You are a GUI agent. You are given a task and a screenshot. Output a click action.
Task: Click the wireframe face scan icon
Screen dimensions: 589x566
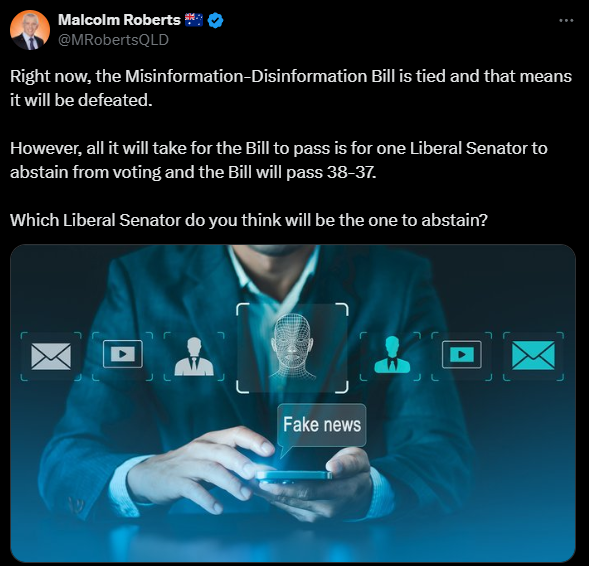click(x=292, y=347)
